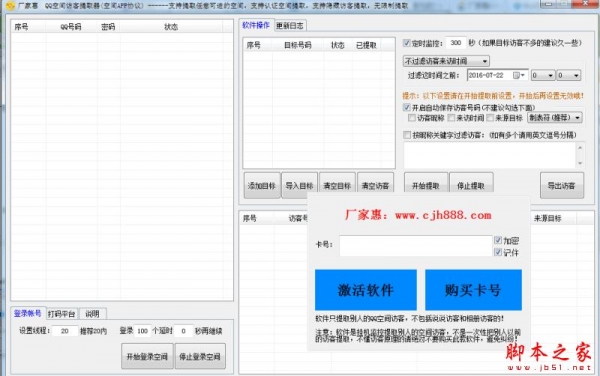Click the 开始登录空间 button
This screenshot has height=376, width=600.
click(x=147, y=356)
